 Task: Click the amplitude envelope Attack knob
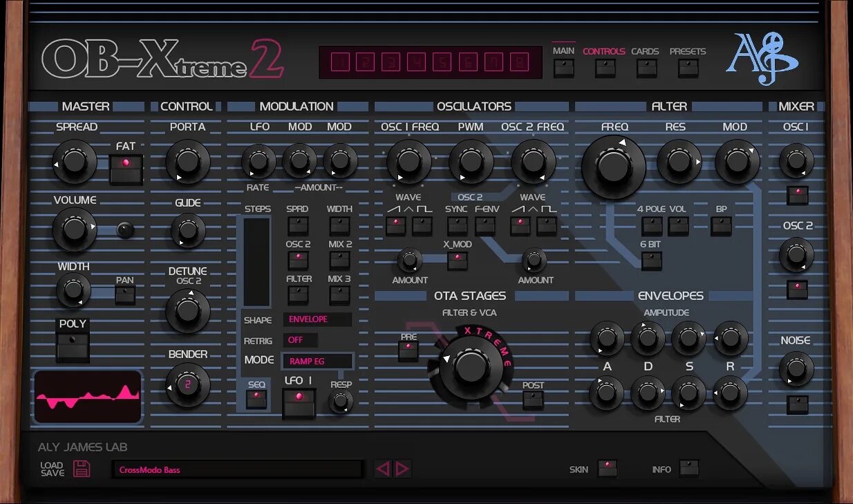tap(606, 338)
